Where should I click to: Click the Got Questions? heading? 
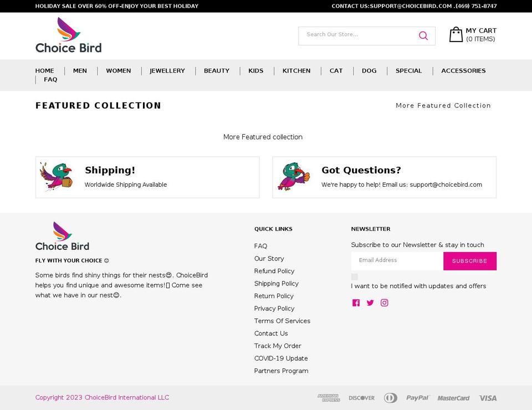361,170
